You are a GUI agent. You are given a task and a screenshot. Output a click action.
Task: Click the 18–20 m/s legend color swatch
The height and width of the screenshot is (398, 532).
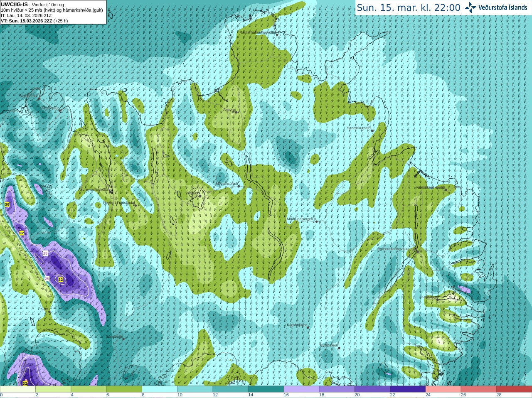click(x=337, y=389)
